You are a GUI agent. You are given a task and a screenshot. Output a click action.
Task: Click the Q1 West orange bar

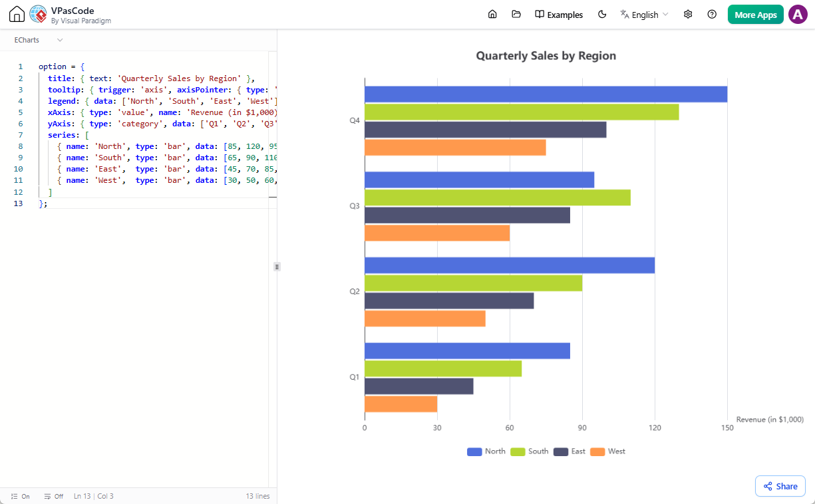(x=401, y=404)
